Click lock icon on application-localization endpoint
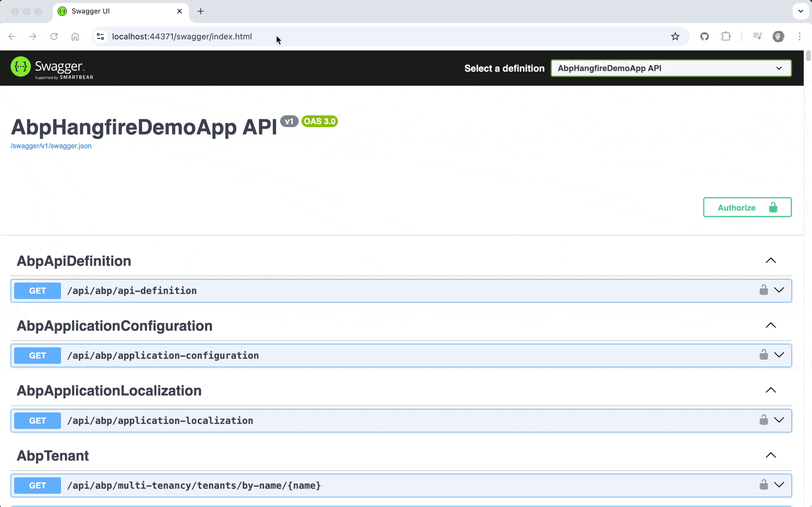The width and height of the screenshot is (812, 507). pos(763,420)
